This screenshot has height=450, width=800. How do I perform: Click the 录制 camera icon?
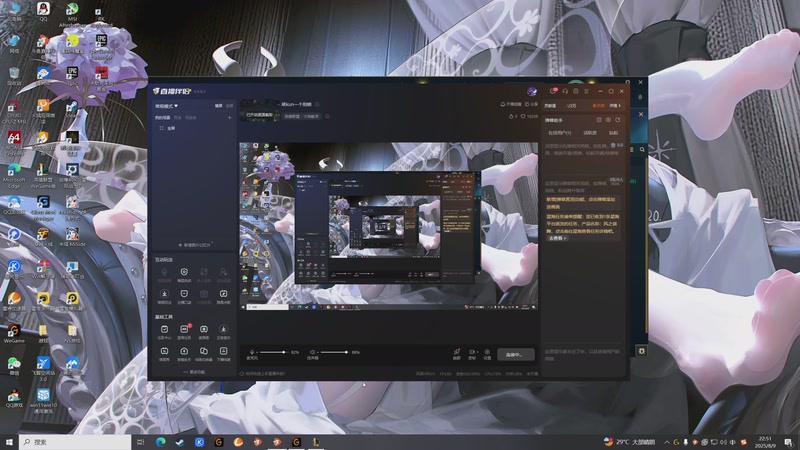471,354
